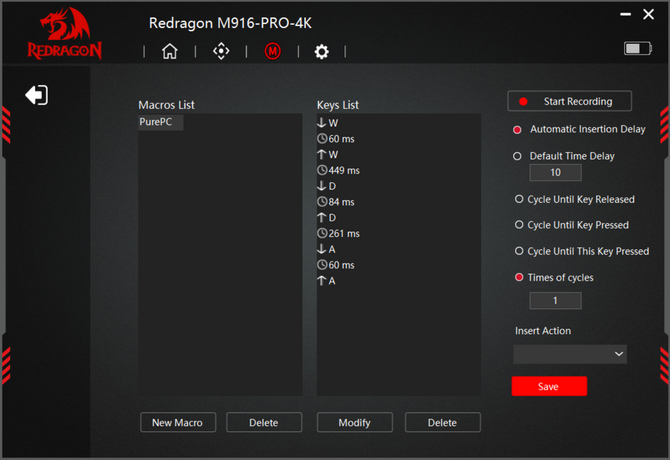The height and width of the screenshot is (460, 670).
Task: Create a New Macro
Action: pyautogui.click(x=178, y=422)
